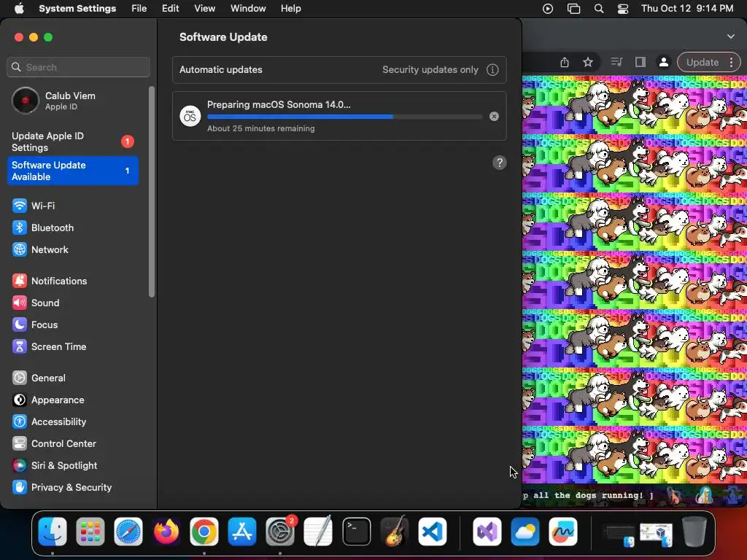Launch GarageBand from the Dock
The height and width of the screenshot is (560, 747).
click(x=395, y=532)
